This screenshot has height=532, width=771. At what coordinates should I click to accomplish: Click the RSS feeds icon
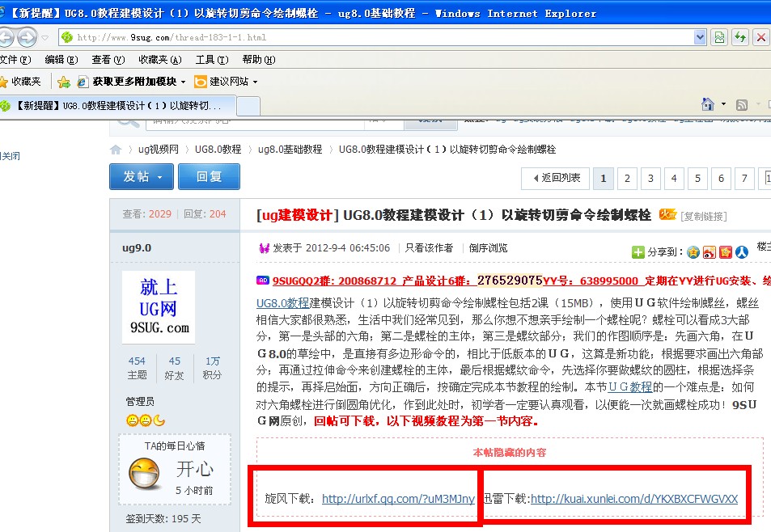click(742, 104)
